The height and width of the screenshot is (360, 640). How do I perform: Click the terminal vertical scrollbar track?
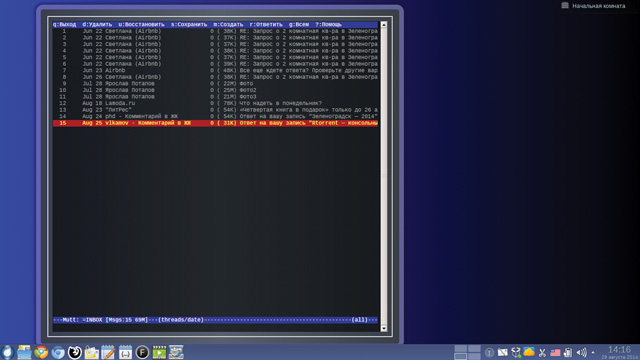[x=384, y=176]
